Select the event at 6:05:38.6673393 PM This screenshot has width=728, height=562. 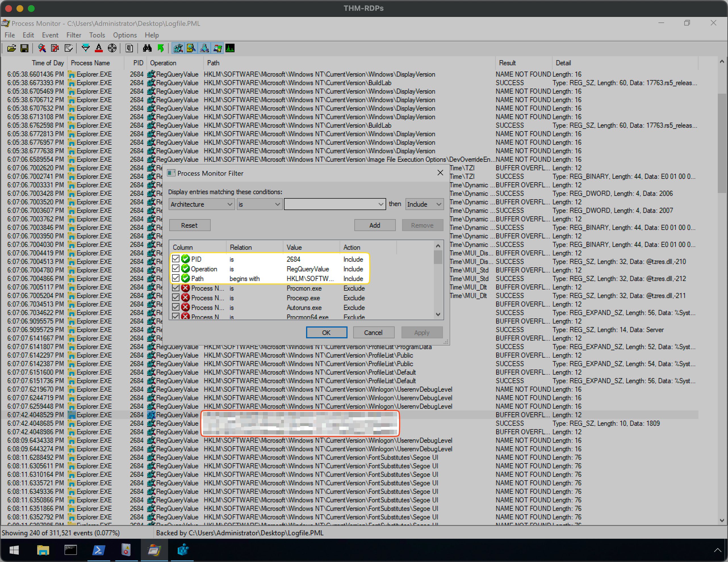(x=349, y=83)
